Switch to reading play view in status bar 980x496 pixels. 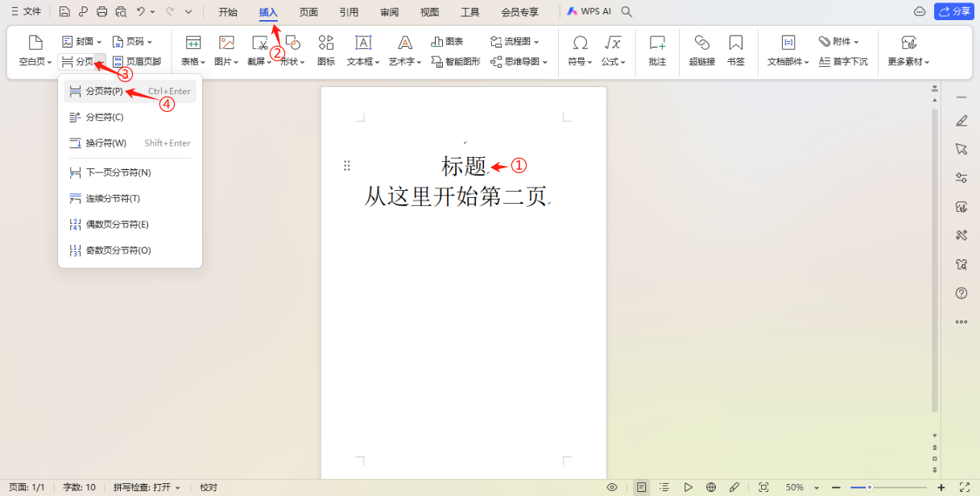(688, 487)
